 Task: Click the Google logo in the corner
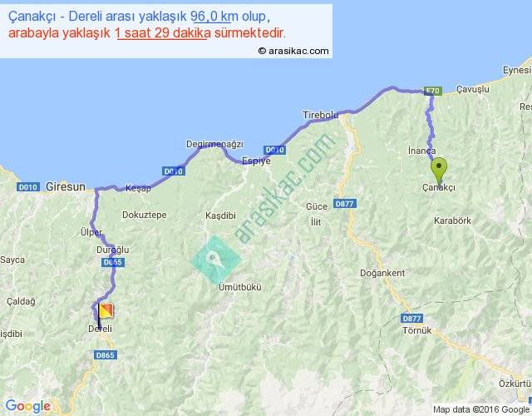(27, 406)
